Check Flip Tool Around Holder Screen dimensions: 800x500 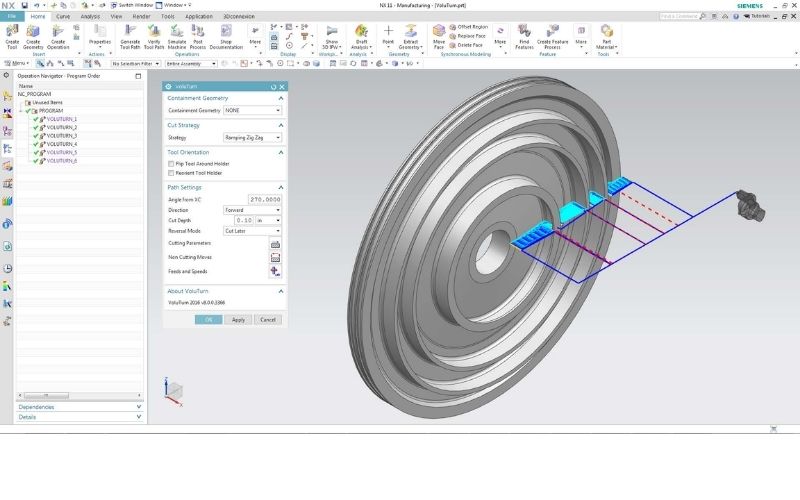(171, 164)
